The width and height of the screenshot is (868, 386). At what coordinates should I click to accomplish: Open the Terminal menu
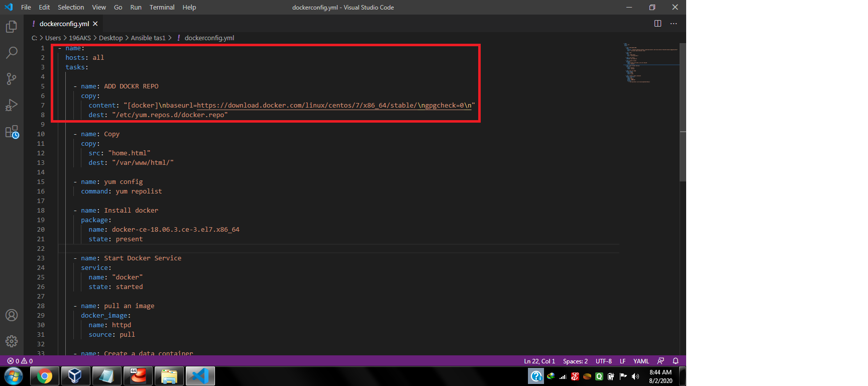pyautogui.click(x=162, y=7)
